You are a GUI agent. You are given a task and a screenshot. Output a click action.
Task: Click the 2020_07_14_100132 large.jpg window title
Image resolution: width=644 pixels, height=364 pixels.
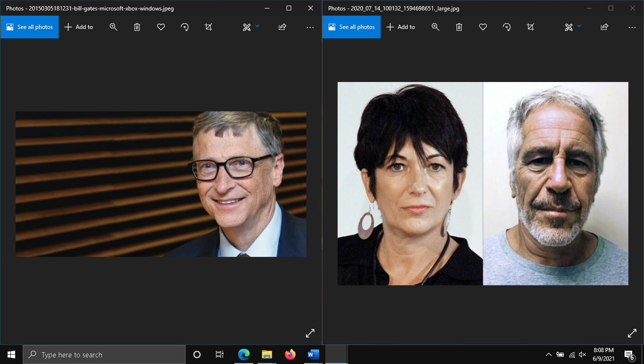pos(394,9)
